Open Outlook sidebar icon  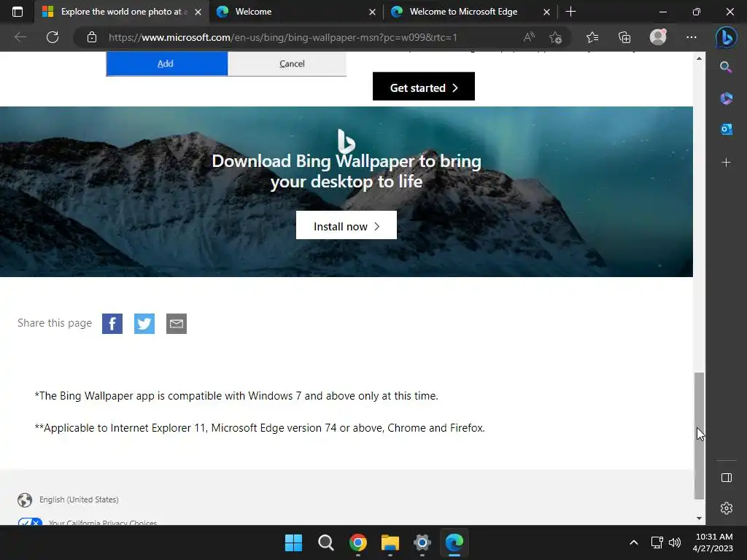(x=726, y=129)
